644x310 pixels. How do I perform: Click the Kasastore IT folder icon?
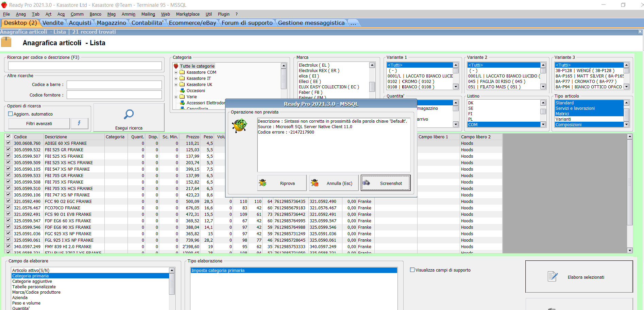pos(182,78)
